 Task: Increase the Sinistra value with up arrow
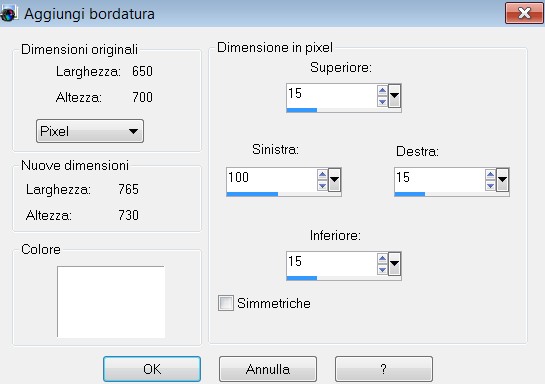[322, 175]
